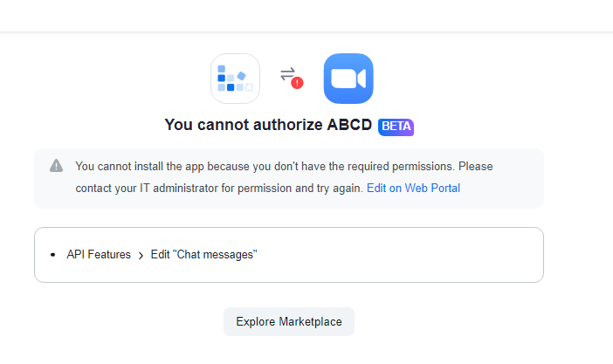The width and height of the screenshot is (613, 364).
Task: Click the required permissions list box
Action: point(289,255)
